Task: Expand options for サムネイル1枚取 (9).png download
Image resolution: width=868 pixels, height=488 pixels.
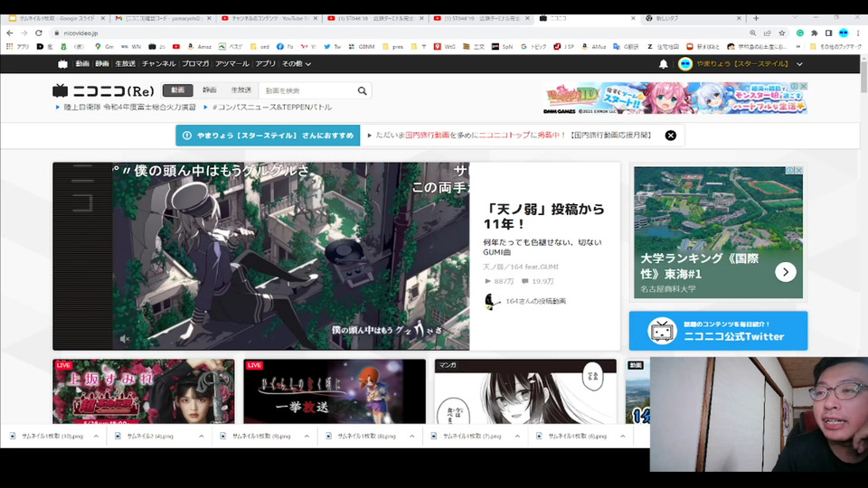Action: point(307,436)
